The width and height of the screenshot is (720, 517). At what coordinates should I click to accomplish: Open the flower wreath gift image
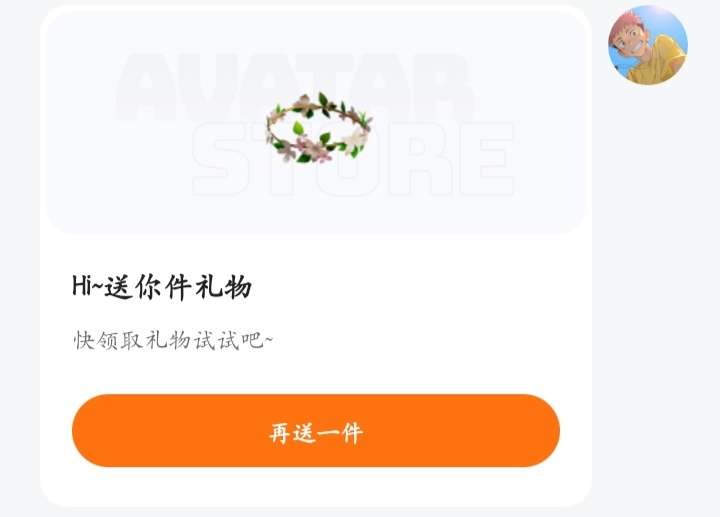pos(319,127)
